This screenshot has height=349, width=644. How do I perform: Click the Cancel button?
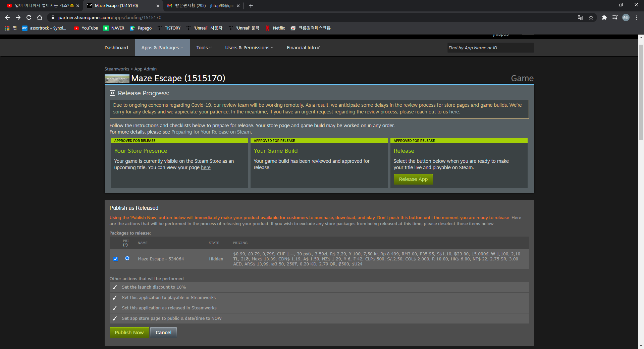tap(163, 333)
